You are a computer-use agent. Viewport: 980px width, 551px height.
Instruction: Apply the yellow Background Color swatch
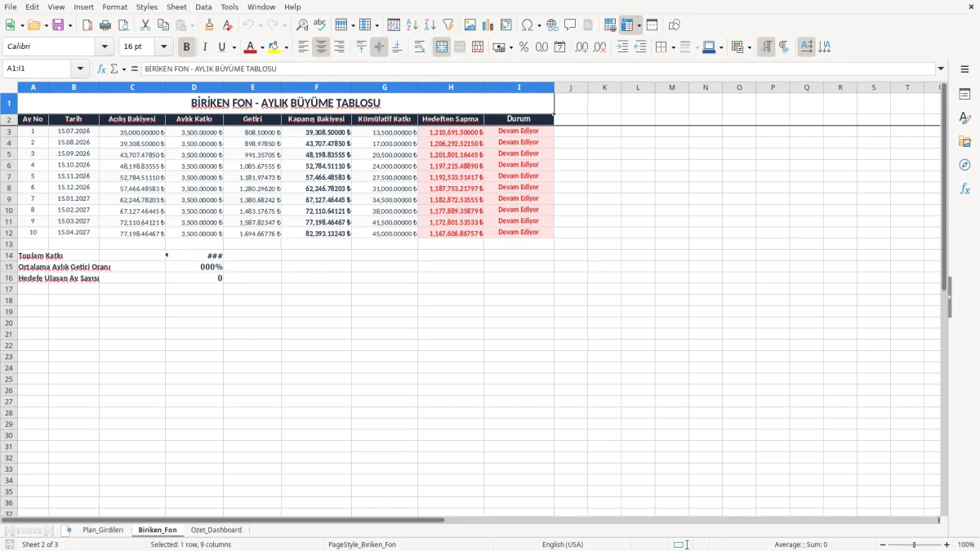pyautogui.click(x=274, y=47)
